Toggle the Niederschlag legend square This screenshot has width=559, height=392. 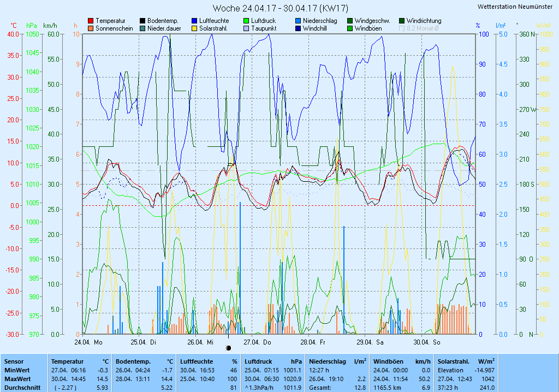click(x=298, y=21)
